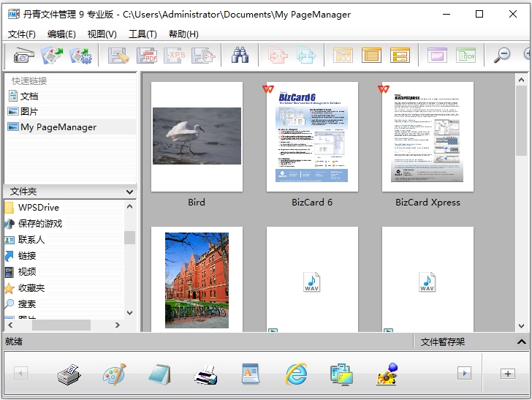This screenshot has width=532, height=400.
Task: Click the zoom magnifier toolbar icon
Action: point(501,55)
